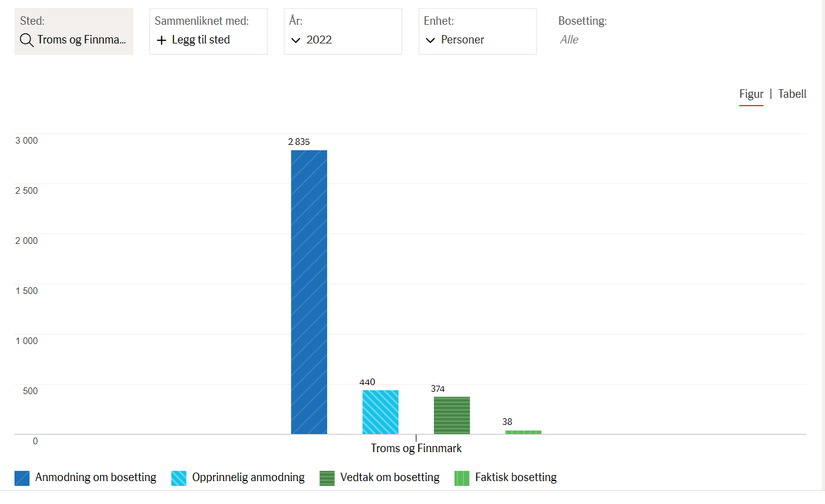Click the chevron icon next to Personer
The width and height of the screenshot is (825, 504).
pos(430,40)
